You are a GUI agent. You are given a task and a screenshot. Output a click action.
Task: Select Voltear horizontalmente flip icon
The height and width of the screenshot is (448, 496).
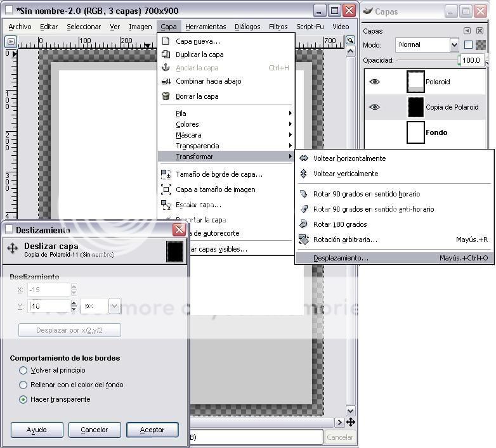(x=304, y=158)
